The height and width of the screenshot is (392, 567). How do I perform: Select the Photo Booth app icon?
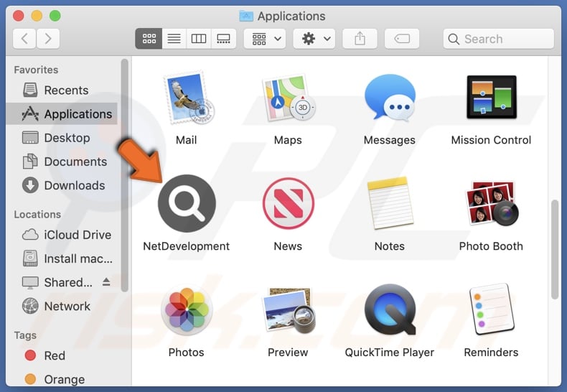point(492,203)
